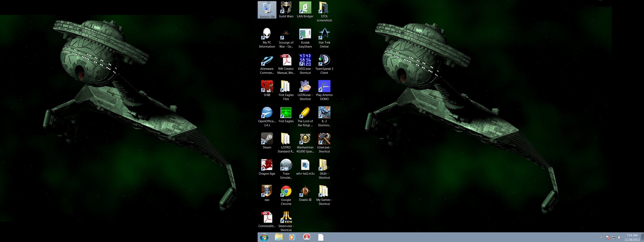Open the Action Center flag icon

[x=608, y=238]
